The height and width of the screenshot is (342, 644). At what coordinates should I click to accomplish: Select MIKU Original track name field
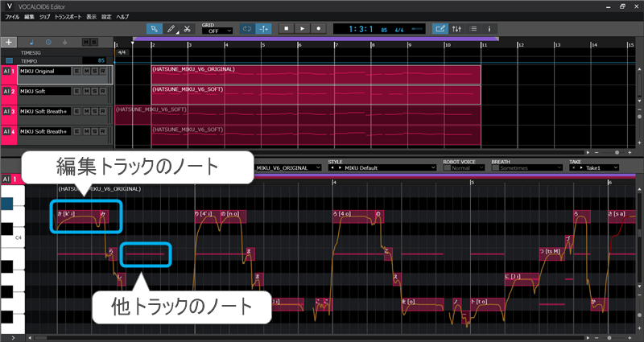tap(45, 71)
